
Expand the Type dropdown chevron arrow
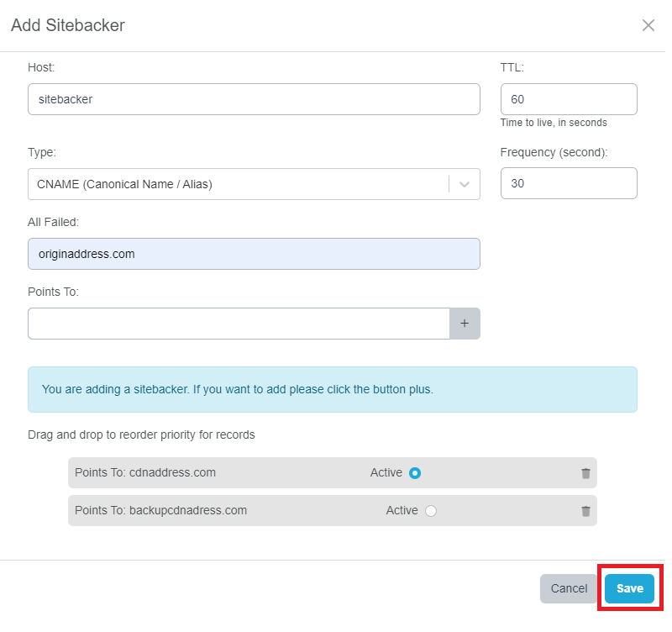465,184
